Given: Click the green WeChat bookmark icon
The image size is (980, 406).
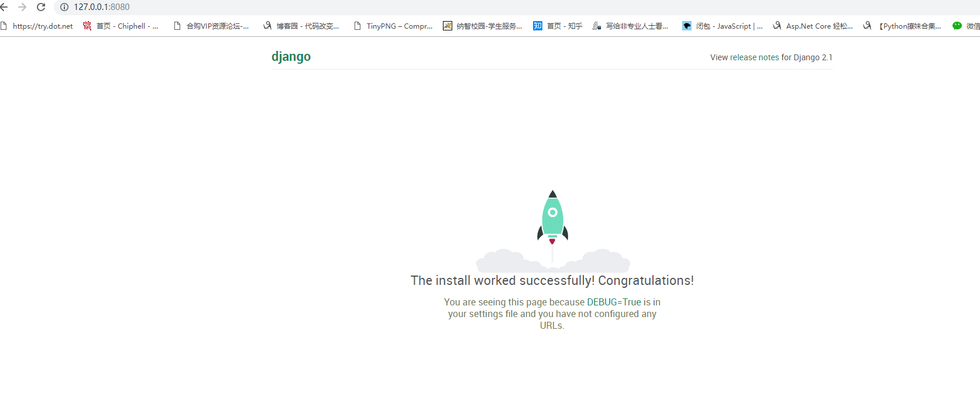Looking at the screenshot, I should pos(957,26).
